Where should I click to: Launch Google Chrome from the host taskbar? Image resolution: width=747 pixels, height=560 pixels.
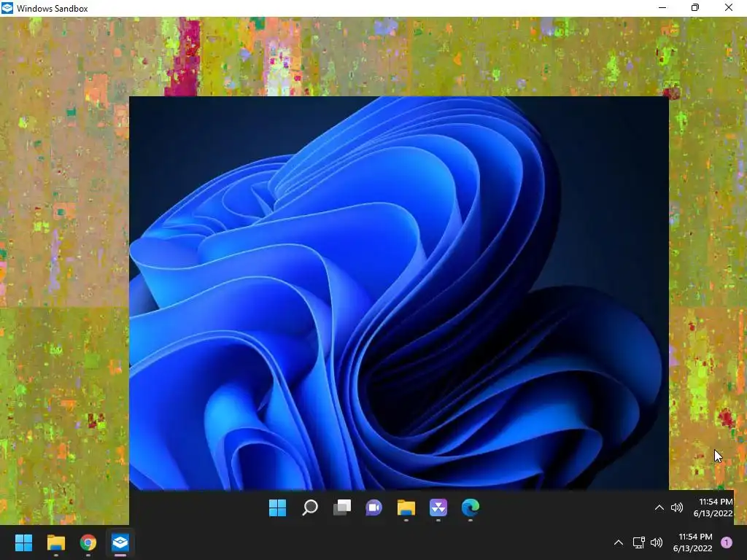point(88,542)
